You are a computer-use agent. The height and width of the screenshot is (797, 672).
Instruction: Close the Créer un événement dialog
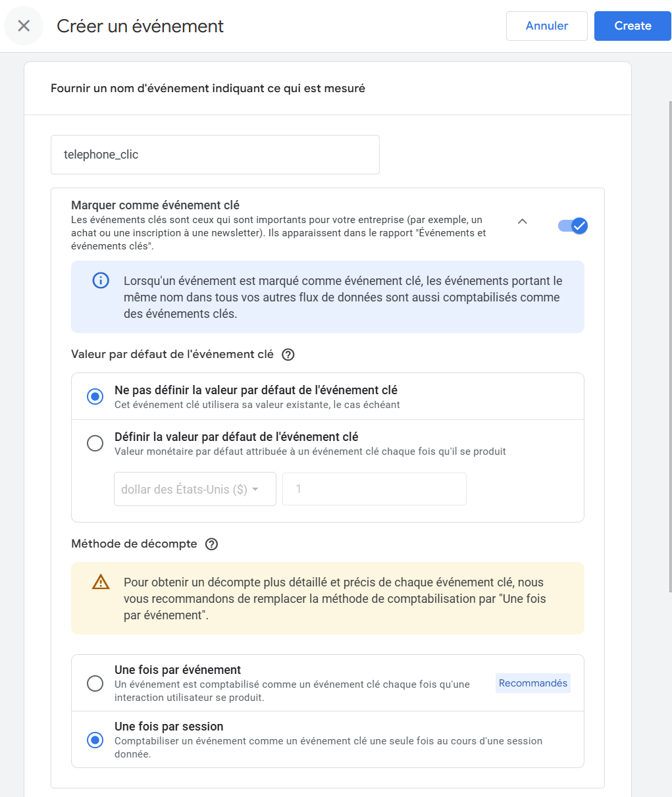(x=24, y=26)
